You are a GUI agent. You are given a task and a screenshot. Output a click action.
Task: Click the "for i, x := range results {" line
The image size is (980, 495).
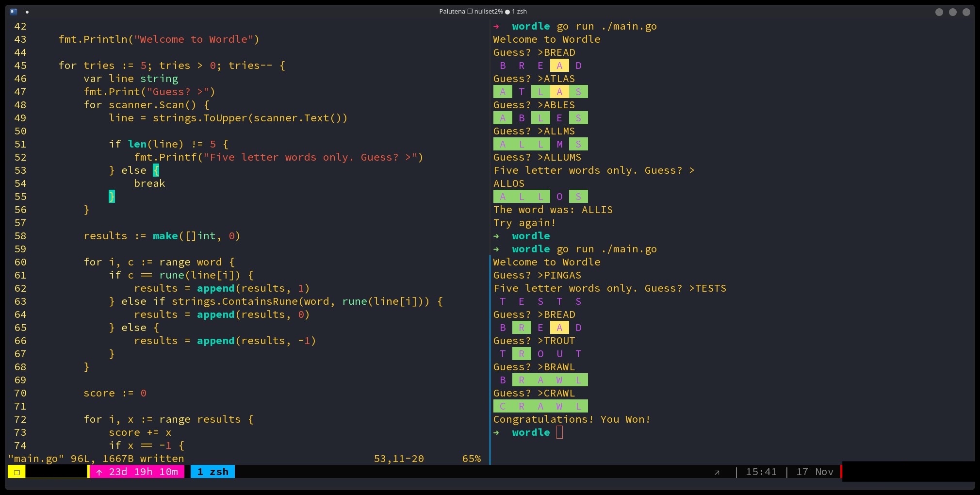168,419
